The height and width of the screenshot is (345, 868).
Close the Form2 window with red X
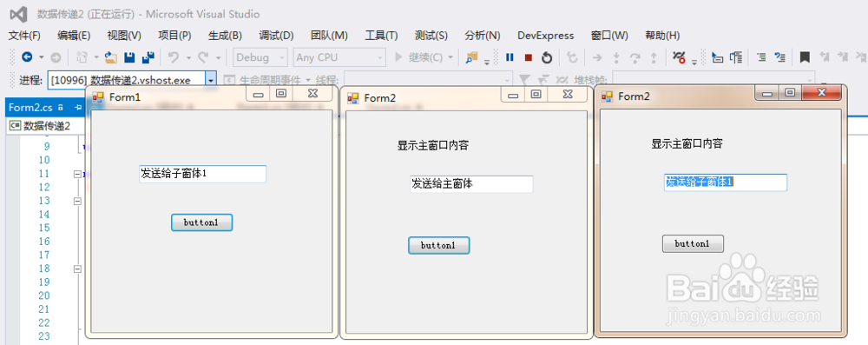(x=821, y=93)
